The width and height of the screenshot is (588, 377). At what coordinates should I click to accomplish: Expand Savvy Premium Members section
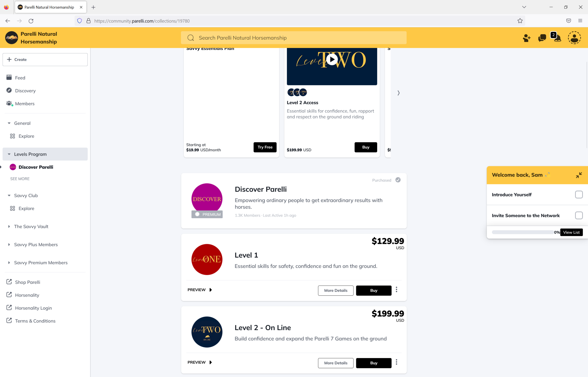[9, 263]
